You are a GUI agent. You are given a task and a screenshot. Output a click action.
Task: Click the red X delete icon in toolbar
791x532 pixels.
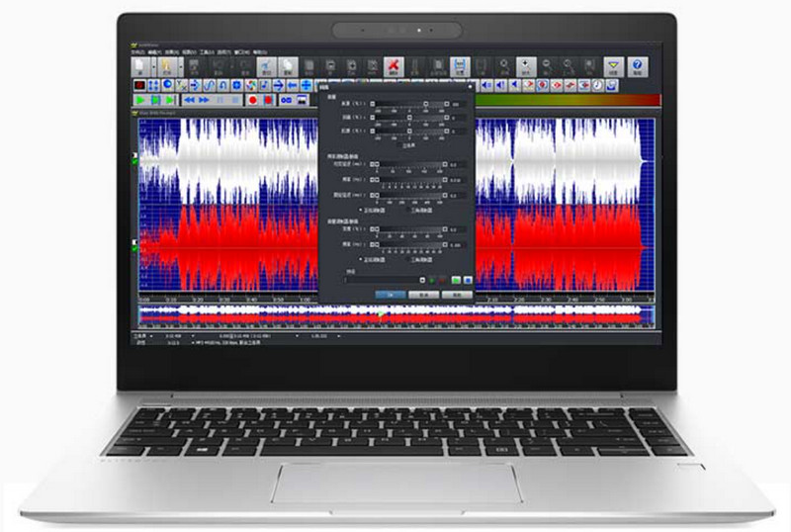393,67
